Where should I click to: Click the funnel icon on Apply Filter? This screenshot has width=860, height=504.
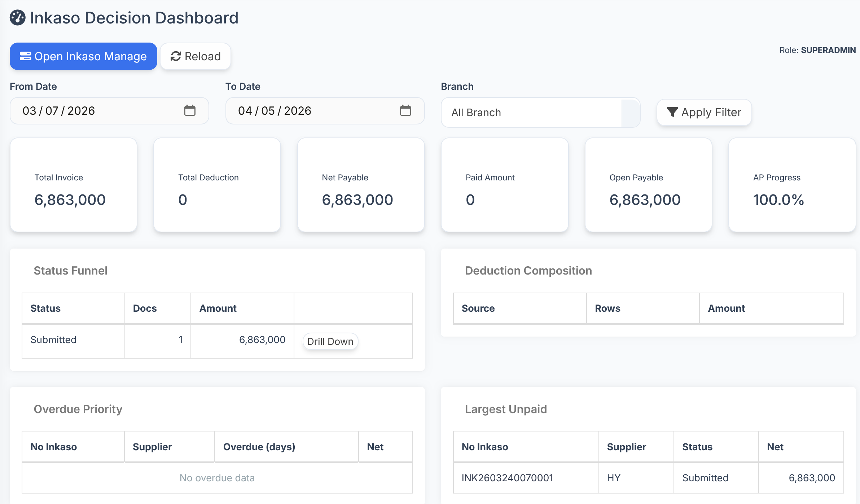672,112
